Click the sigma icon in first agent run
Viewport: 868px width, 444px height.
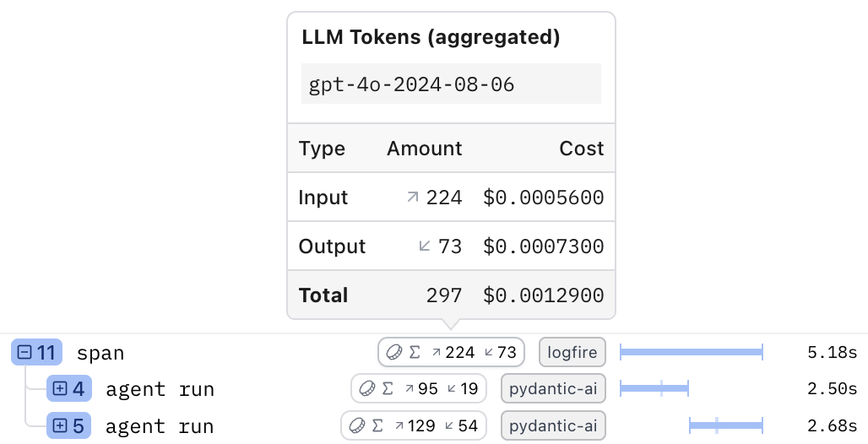click(388, 389)
